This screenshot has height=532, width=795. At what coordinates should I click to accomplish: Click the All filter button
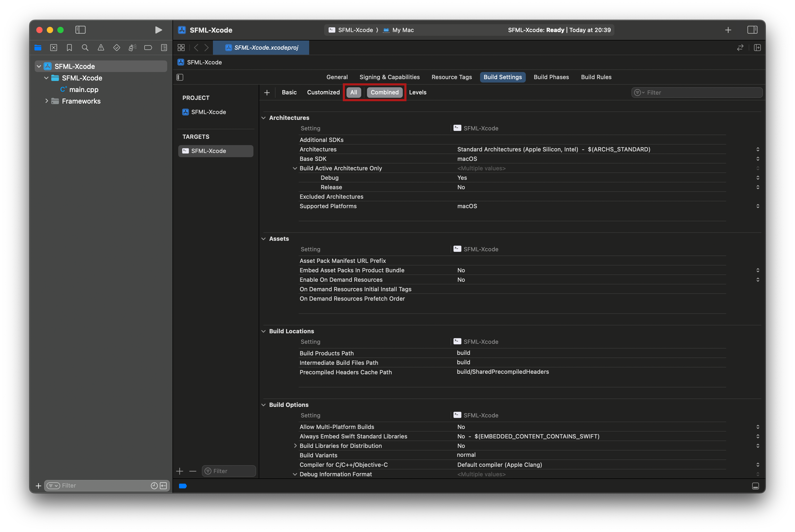[x=353, y=92]
